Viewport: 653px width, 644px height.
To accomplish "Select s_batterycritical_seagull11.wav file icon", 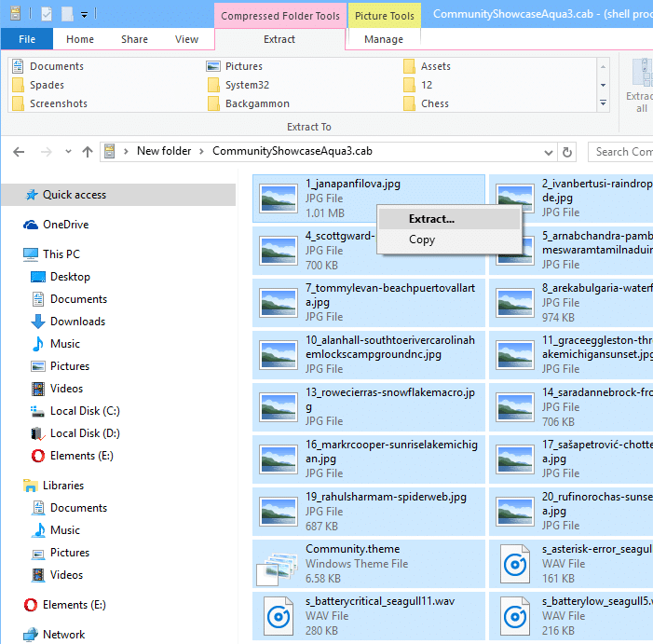I will point(276,616).
